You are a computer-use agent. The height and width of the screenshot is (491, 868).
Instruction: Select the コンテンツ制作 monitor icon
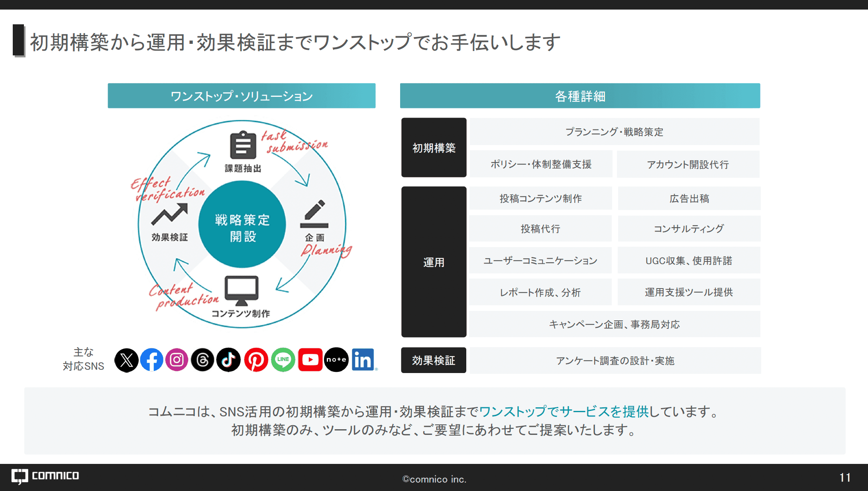tap(241, 288)
